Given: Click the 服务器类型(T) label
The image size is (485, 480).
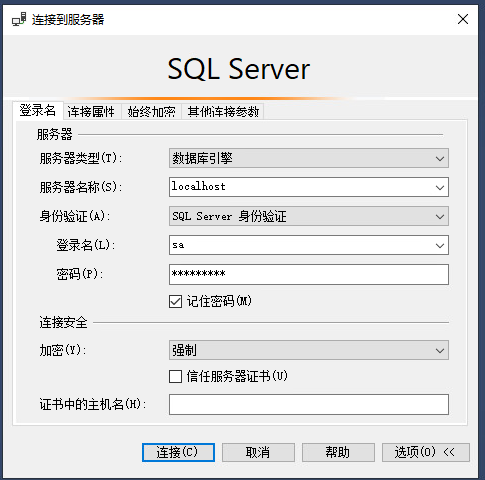Looking at the screenshot, I should tap(81, 158).
